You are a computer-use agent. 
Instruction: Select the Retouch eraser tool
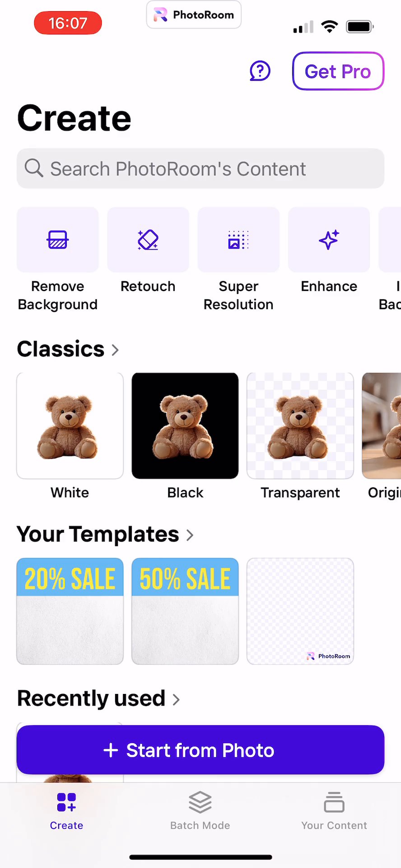[148, 240]
